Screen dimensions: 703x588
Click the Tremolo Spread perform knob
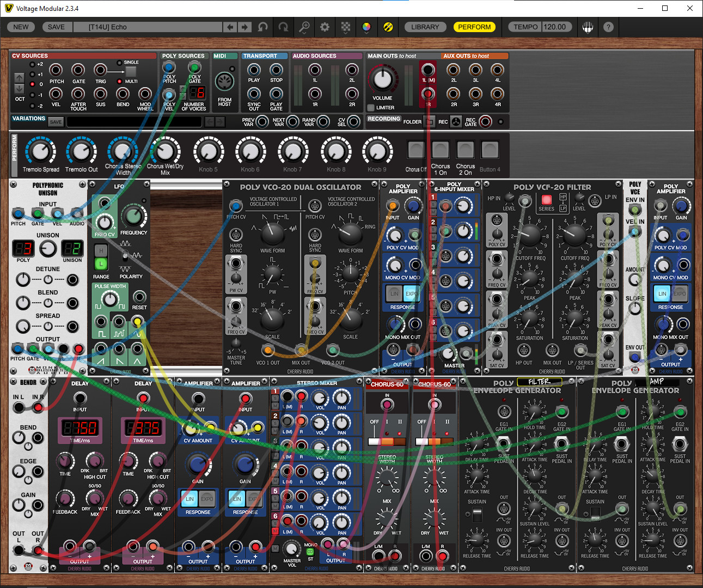[41, 151]
